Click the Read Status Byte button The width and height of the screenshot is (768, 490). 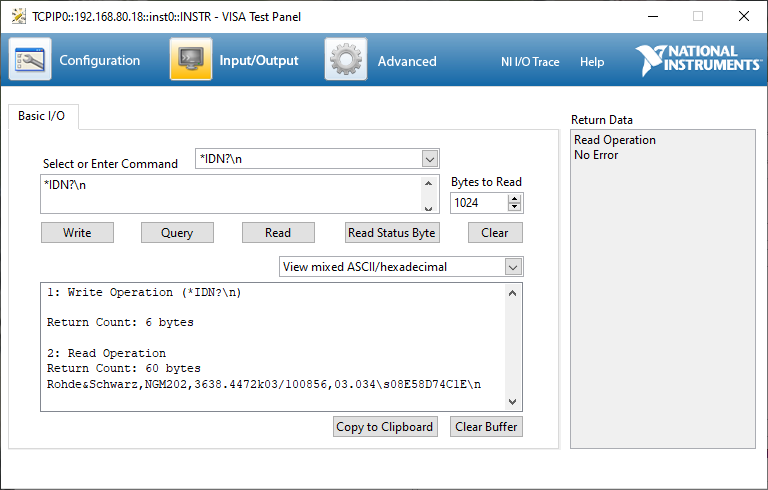click(x=392, y=233)
